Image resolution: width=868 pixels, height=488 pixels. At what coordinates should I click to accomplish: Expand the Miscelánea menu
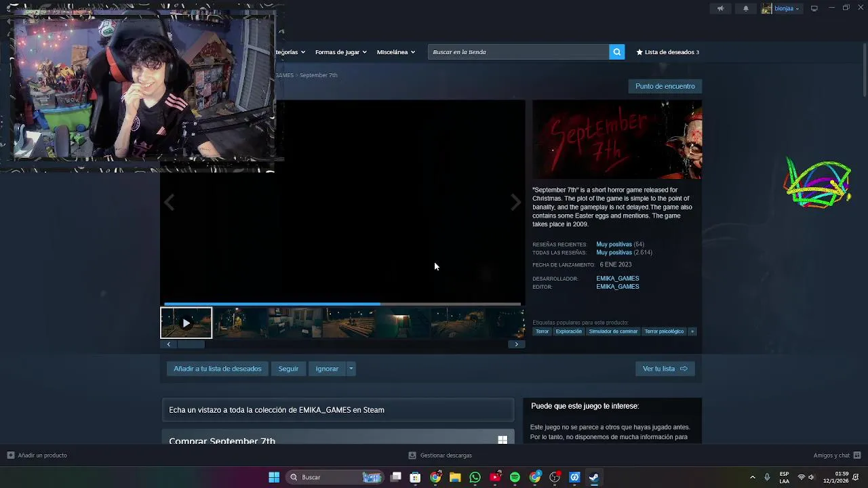396,52
